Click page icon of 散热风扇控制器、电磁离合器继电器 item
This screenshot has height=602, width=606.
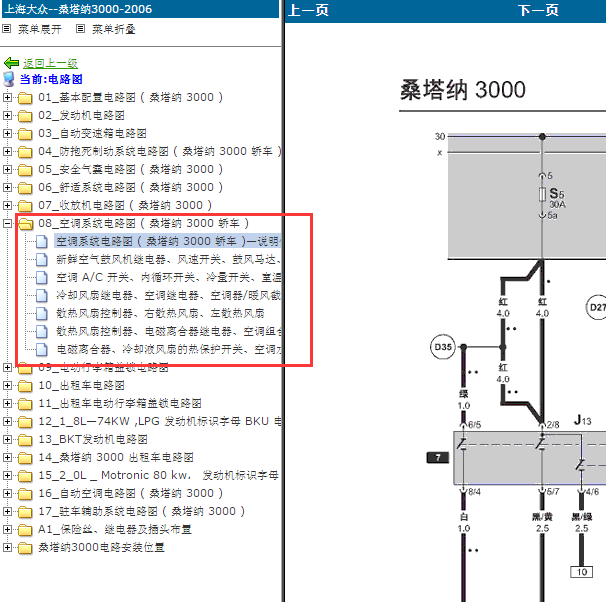(42, 332)
